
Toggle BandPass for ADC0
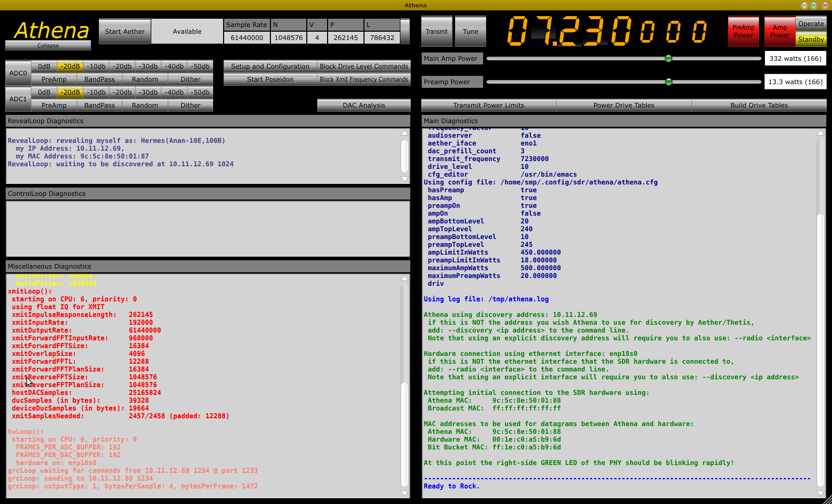[x=99, y=79]
